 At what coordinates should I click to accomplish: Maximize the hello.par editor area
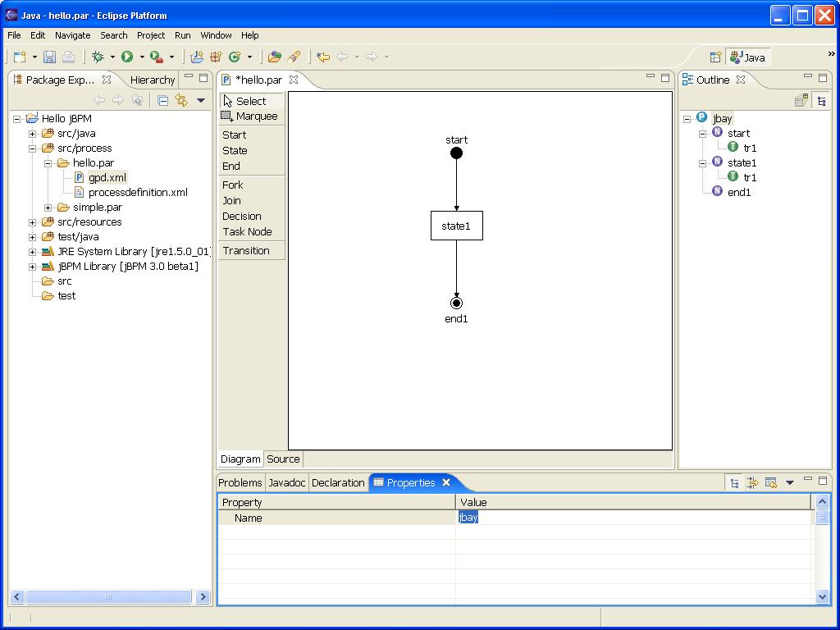point(665,78)
